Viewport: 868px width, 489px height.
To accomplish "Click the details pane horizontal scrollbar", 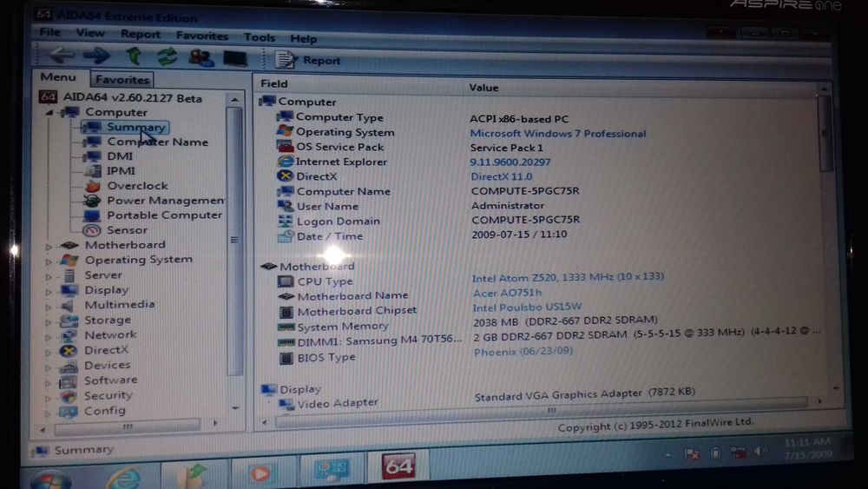I will point(540,413).
